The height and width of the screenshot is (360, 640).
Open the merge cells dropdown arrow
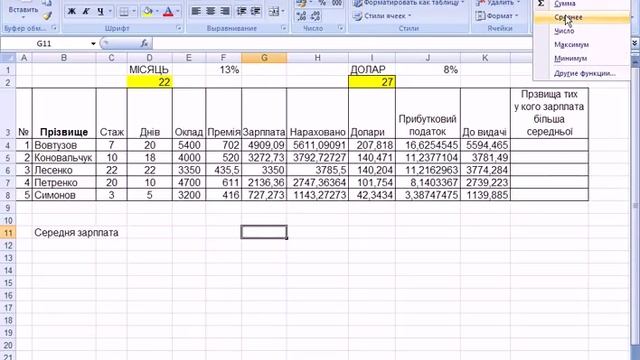pos(283,11)
